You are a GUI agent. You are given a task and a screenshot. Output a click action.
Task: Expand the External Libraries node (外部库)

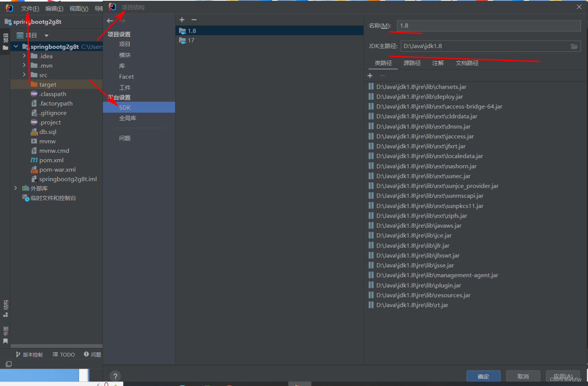click(16, 188)
